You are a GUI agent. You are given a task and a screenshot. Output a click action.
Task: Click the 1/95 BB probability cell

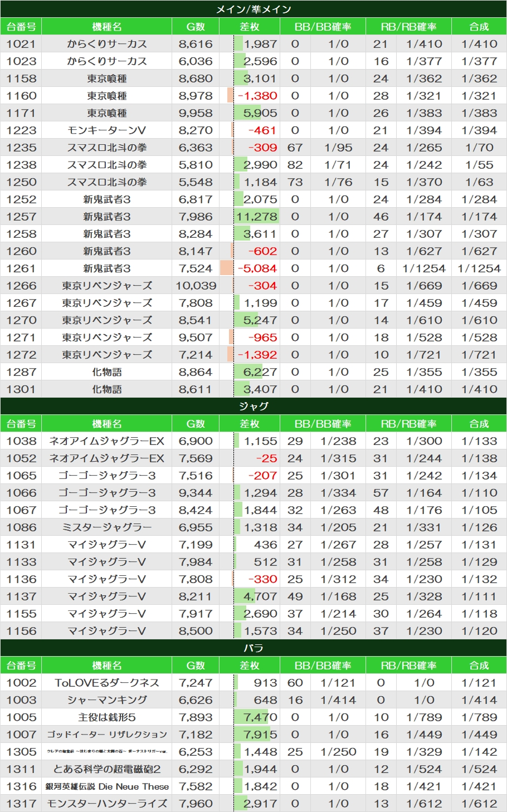coord(338,148)
